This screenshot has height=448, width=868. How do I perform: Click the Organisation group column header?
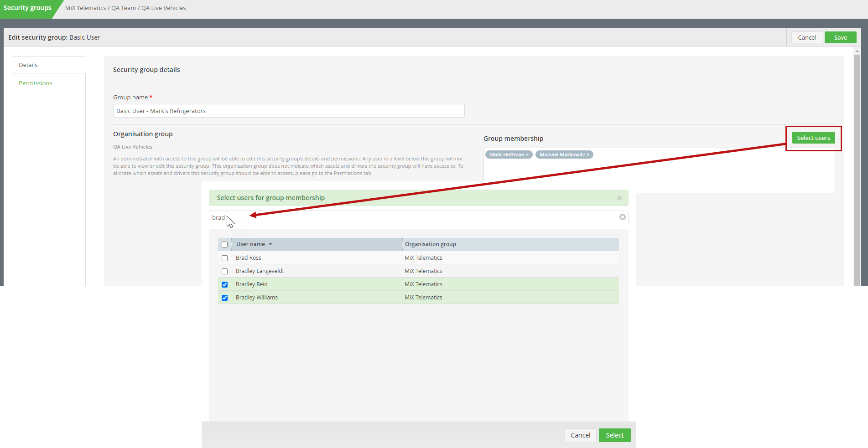pos(430,244)
